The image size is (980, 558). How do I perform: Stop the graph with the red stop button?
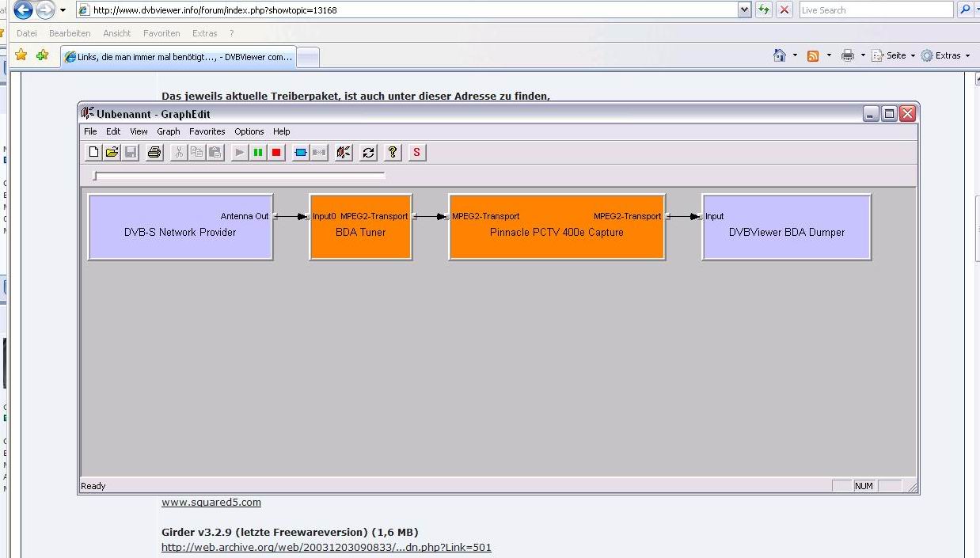[276, 153]
